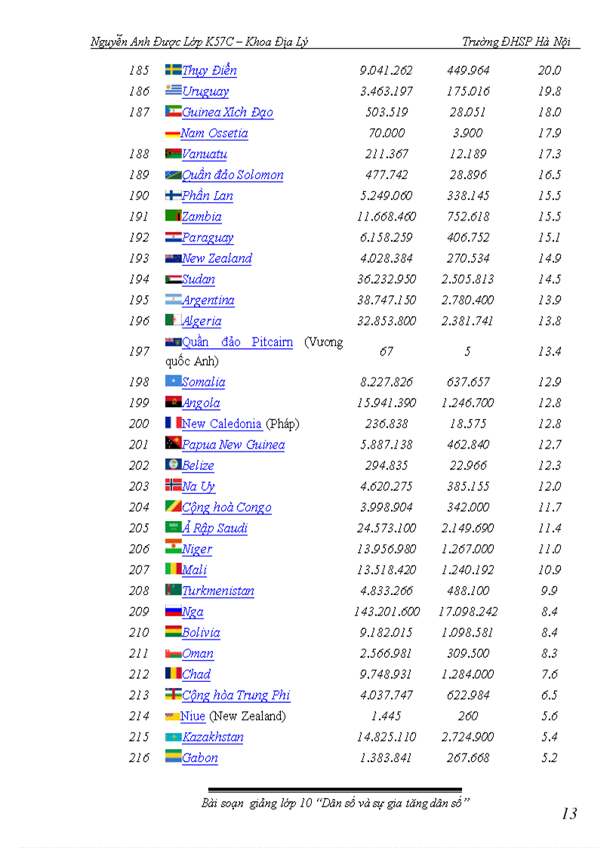Image resolution: width=616 pixels, height=848 pixels.
Task: Follow the Quần đảo Solomon link
Action: (x=233, y=175)
